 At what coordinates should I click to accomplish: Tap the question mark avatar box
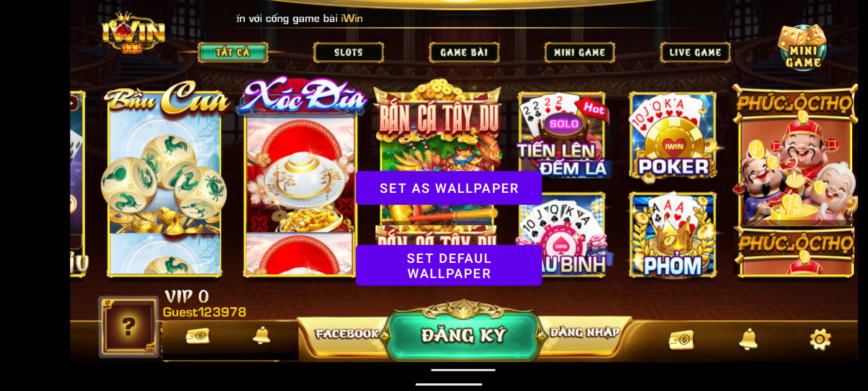coord(129,327)
